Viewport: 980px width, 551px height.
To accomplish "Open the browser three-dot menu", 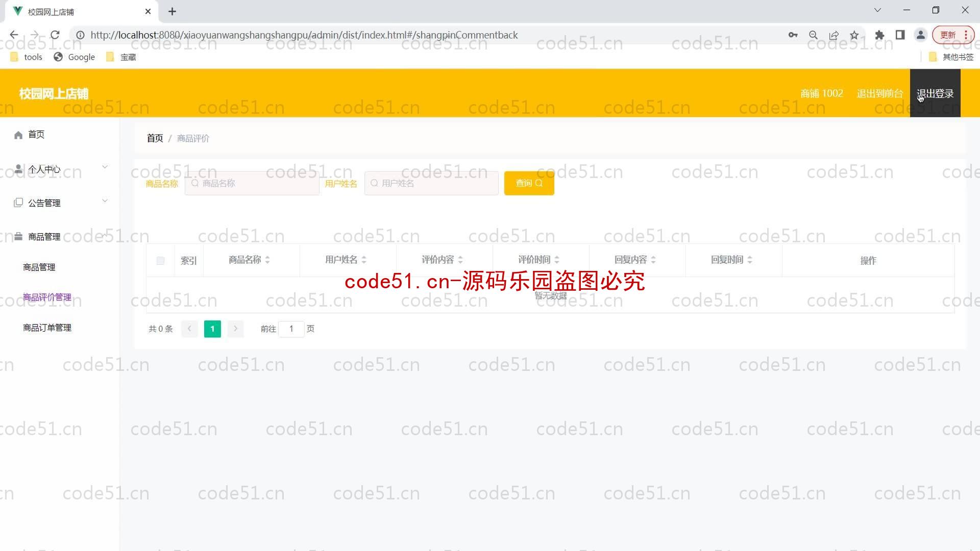I will click(966, 35).
